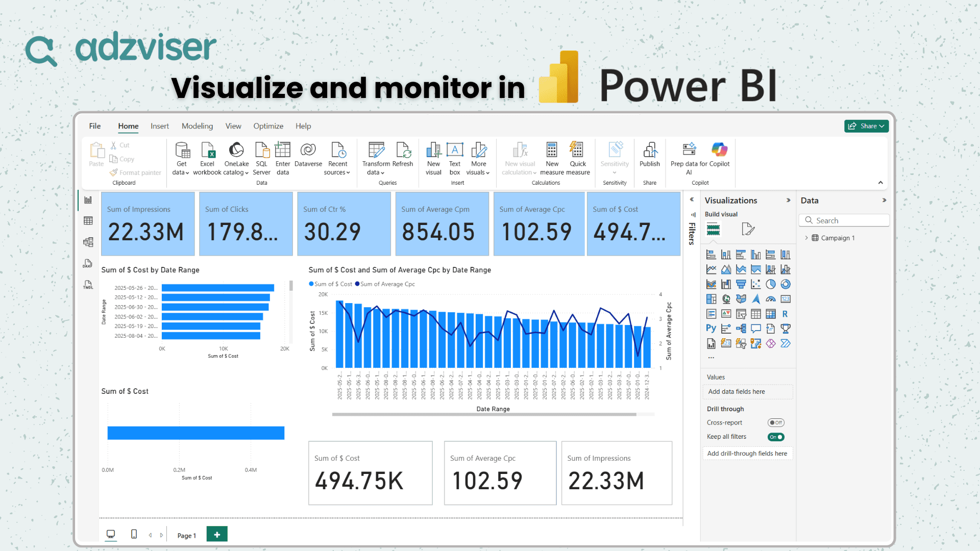Toggle the Keep all filters switch

776,437
